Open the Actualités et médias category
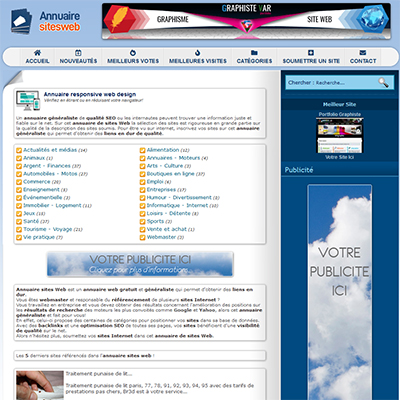This screenshot has height=400, width=400. click(50, 150)
